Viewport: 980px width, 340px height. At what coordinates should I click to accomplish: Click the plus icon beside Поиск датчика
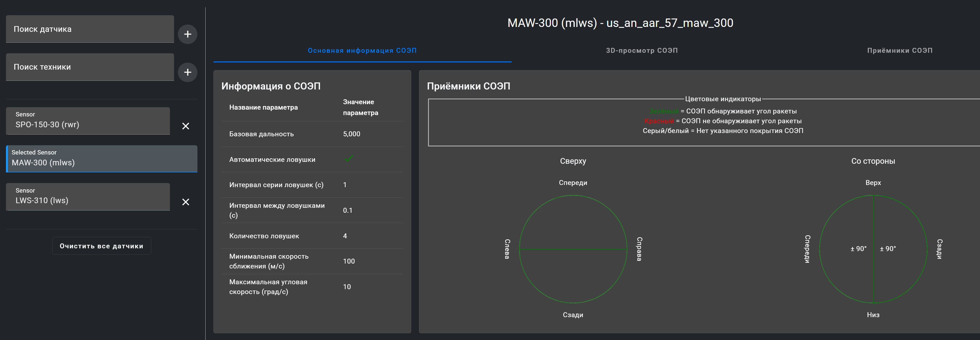(188, 34)
